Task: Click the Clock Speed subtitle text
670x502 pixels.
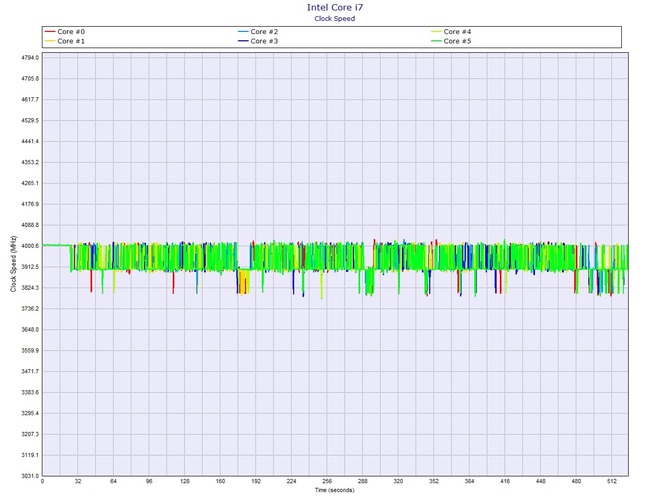Action: tap(334, 17)
